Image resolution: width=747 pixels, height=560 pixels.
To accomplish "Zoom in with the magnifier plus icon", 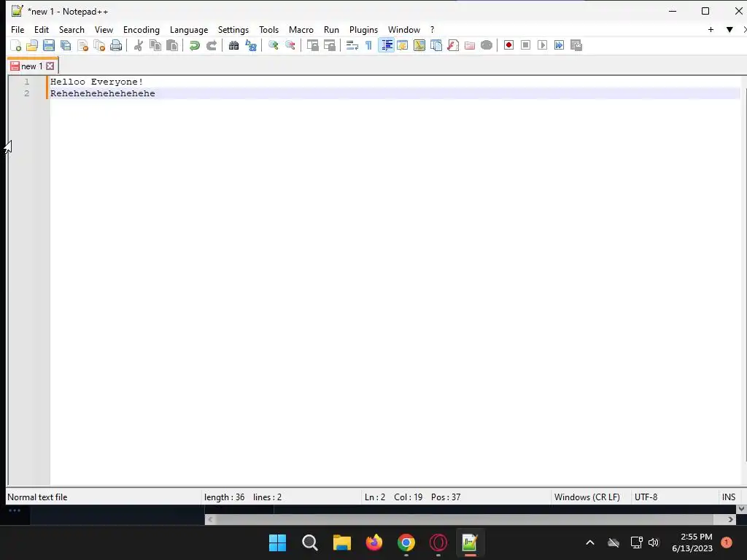I will click(273, 45).
